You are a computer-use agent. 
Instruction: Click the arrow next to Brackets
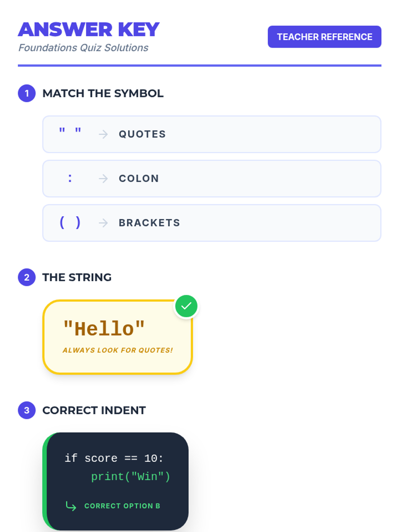point(103,223)
